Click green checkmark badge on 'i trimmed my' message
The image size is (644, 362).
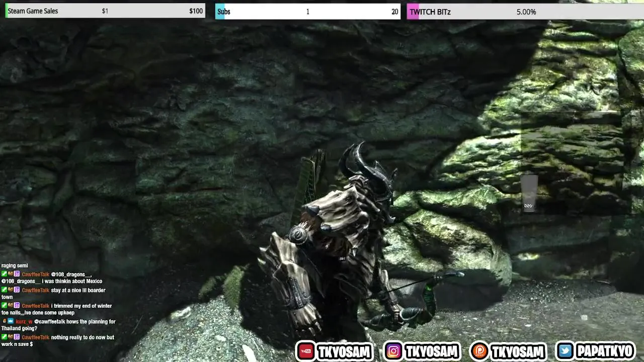coord(4,306)
